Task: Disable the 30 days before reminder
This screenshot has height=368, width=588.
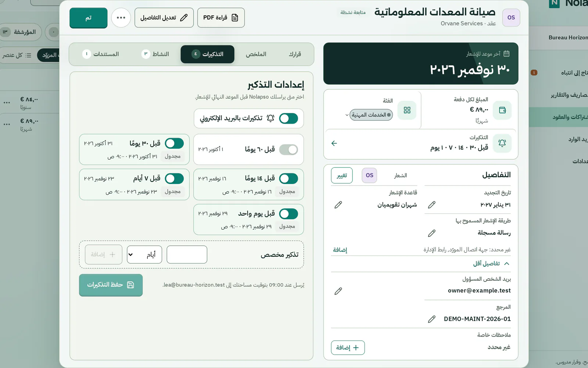Action: (174, 143)
